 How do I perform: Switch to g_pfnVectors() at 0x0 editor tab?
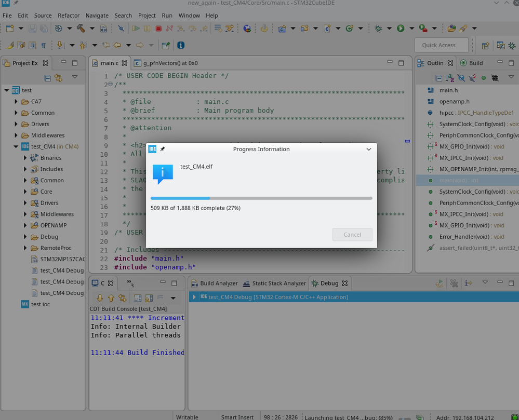click(166, 63)
